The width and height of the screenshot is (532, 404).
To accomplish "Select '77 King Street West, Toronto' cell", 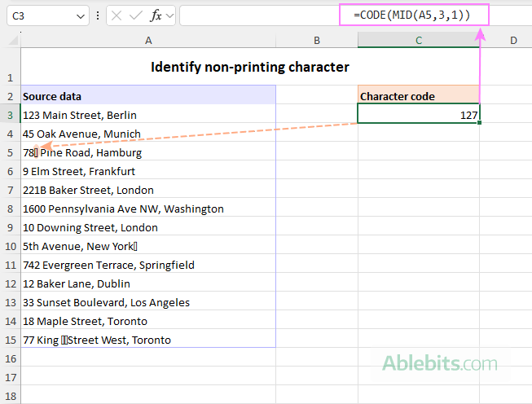I will [148, 340].
